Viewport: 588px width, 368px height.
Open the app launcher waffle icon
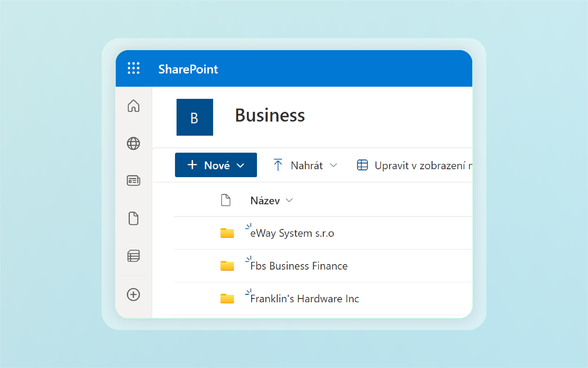134,68
